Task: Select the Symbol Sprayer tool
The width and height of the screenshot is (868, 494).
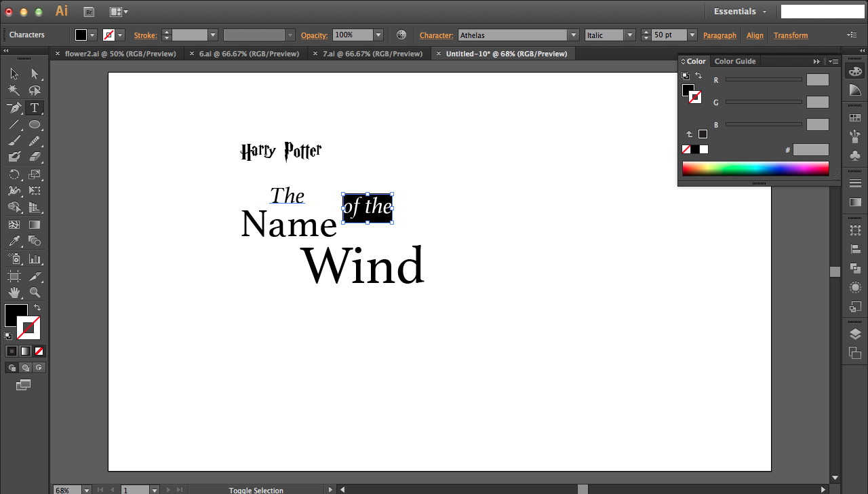Action: (x=14, y=259)
